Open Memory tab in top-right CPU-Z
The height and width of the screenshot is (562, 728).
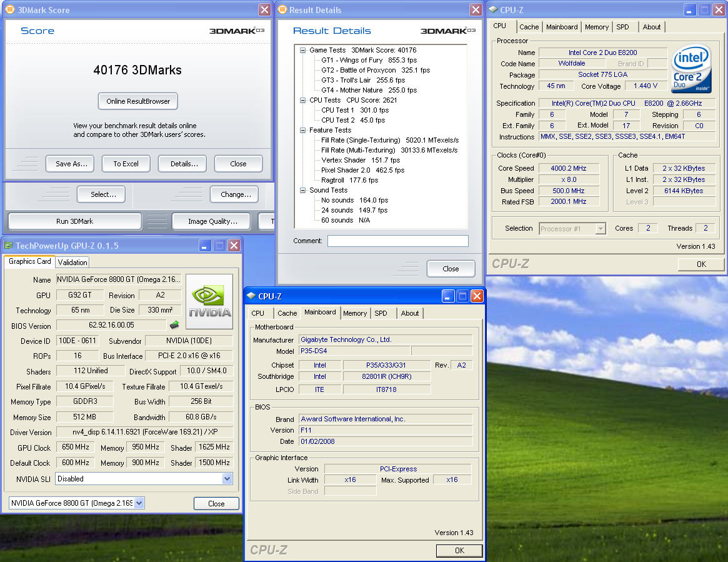pos(597,27)
